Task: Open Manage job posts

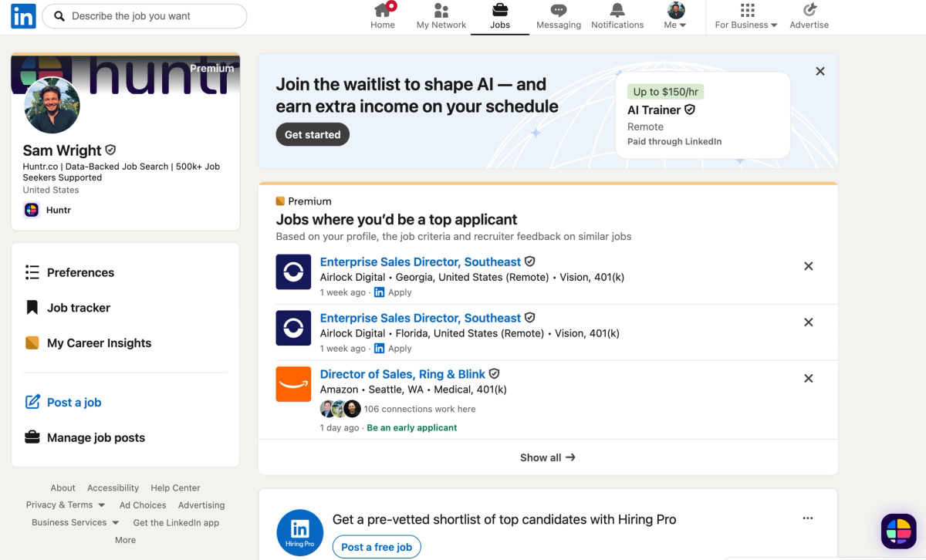Action: coord(96,437)
